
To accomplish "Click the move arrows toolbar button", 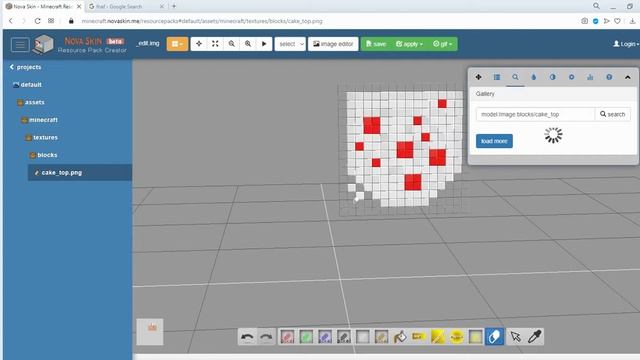I will (199, 44).
